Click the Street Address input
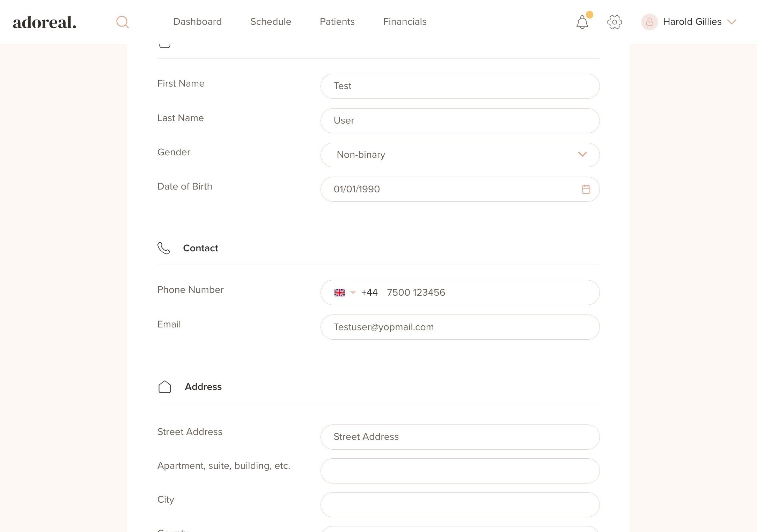757x532 pixels. (460, 437)
